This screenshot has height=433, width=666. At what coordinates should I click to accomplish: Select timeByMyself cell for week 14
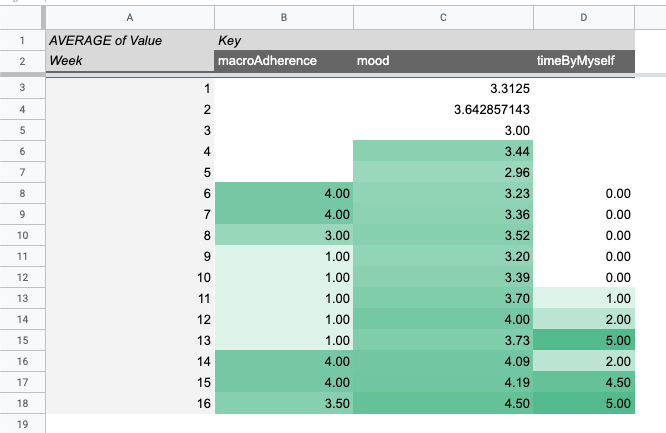(584, 361)
